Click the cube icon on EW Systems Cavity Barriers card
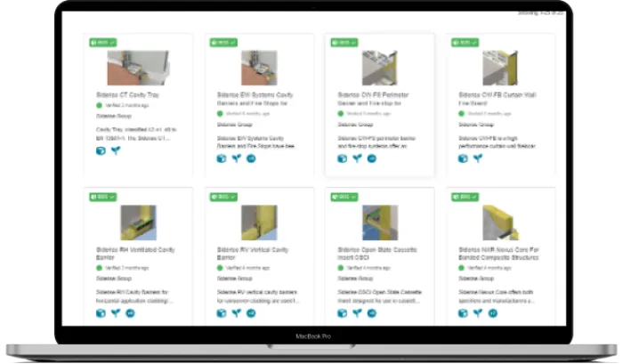The height and width of the screenshot is (364, 623). (x=222, y=158)
